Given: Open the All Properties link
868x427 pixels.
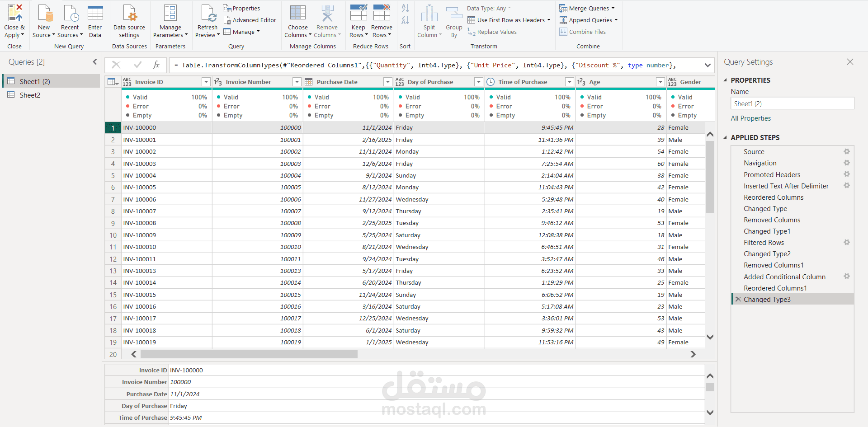Looking at the screenshot, I should pos(750,118).
